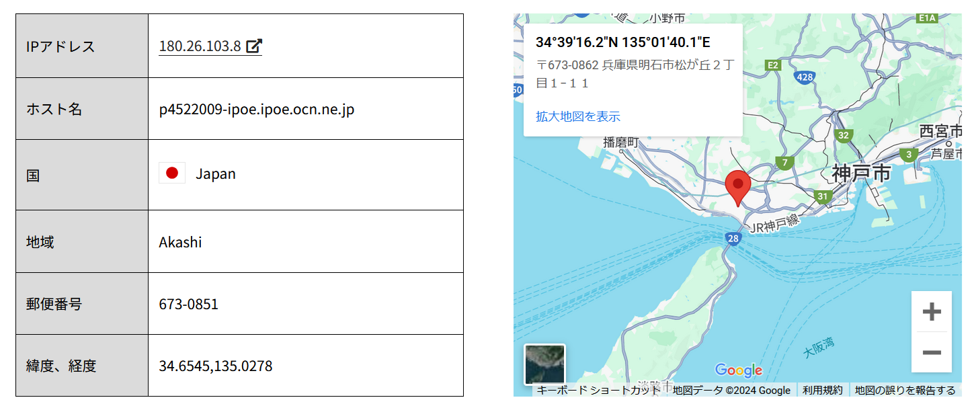Screen dimensions: 980x404
Task: Click the red map location pin
Action: point(738,189)
